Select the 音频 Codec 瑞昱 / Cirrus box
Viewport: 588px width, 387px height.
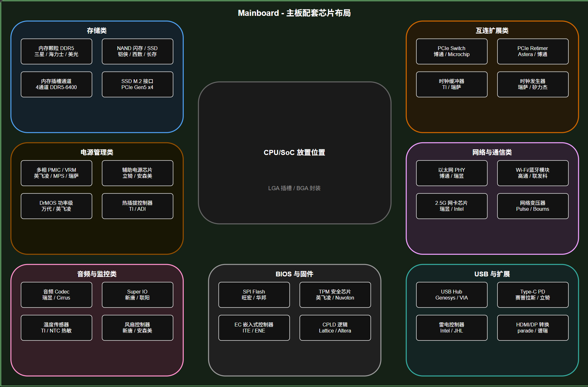(x=56, y=295)
